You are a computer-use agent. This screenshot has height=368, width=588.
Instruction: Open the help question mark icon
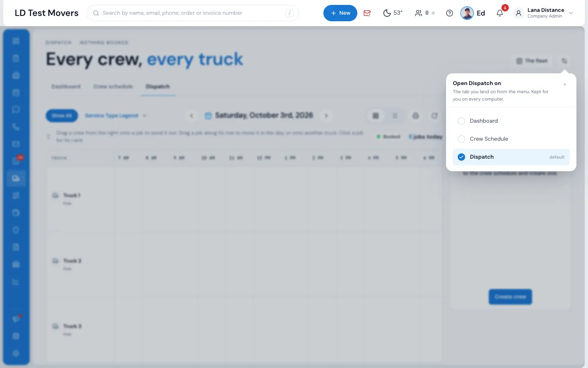click(450, 13)
